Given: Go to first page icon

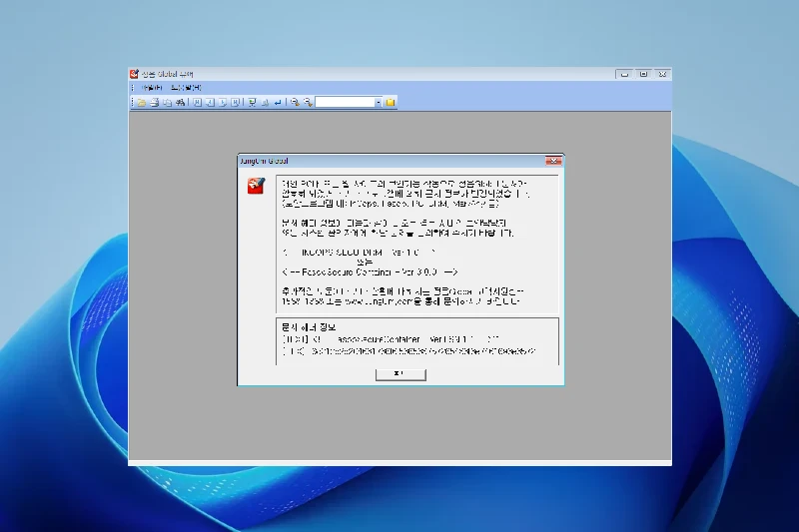Looking at the screenshot, I should (x=197, y=103).
